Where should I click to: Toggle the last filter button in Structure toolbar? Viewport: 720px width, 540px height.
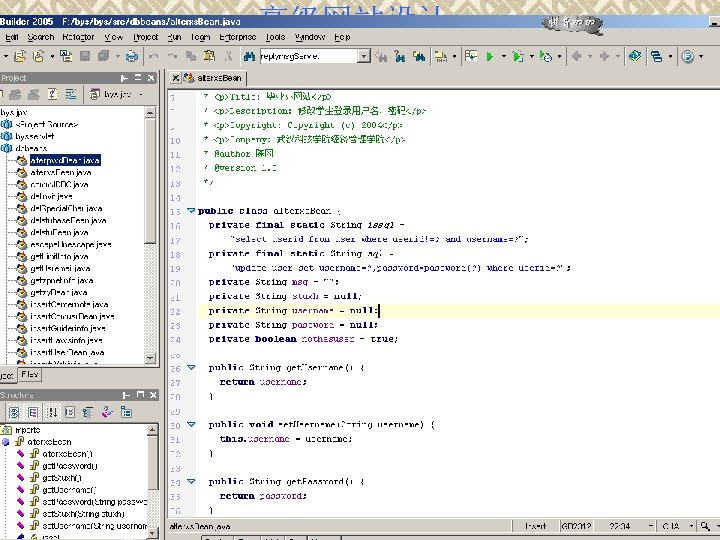click(127, 411)
